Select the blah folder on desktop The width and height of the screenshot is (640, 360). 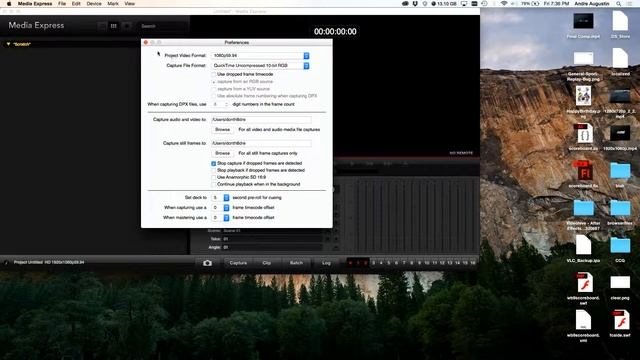pyautogui.click(x=620, y=171)
